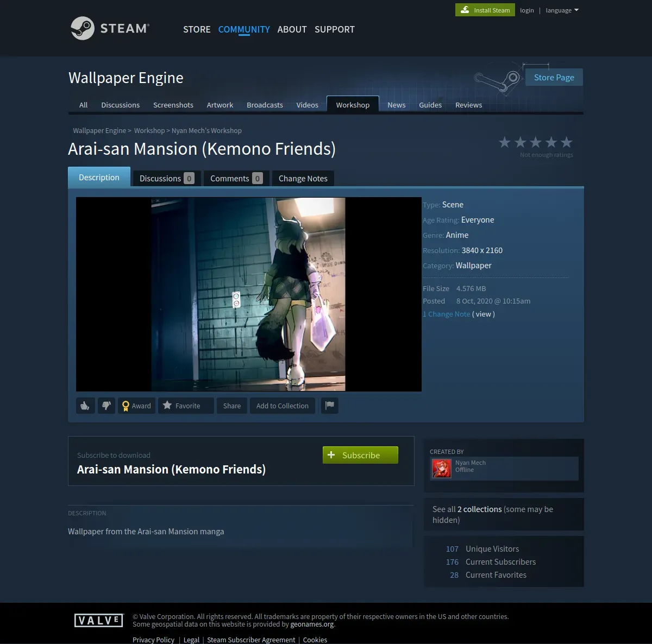
Task: Open Steam Subscriber Agreement link
Action: tap(251, 640)
